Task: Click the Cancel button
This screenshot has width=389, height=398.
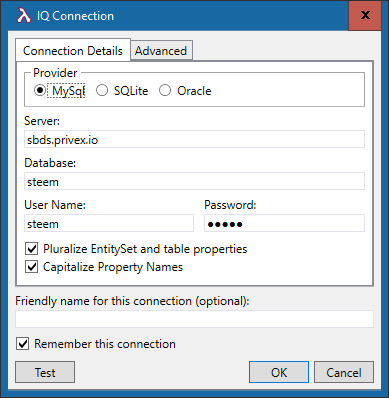Action: point(344,372)
